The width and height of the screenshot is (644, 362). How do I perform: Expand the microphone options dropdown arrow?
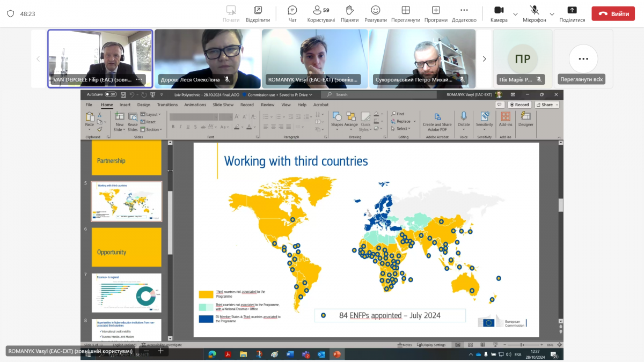552,14
